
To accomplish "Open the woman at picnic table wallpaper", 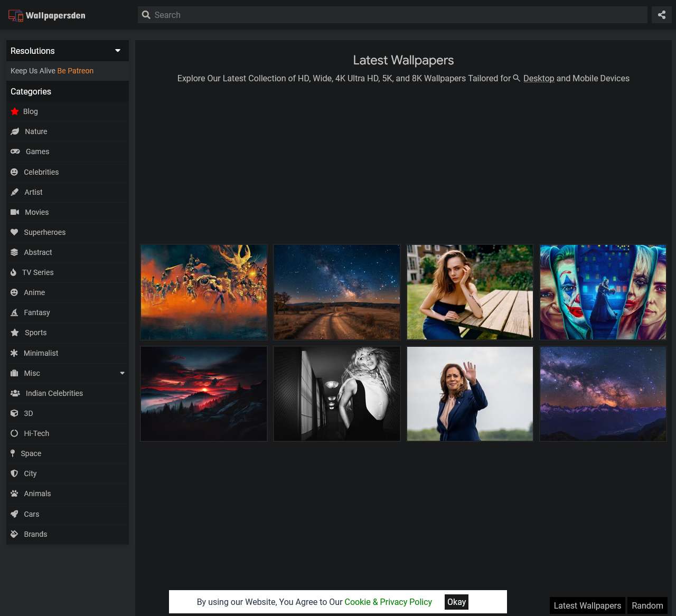I will (x=470, y=292).
